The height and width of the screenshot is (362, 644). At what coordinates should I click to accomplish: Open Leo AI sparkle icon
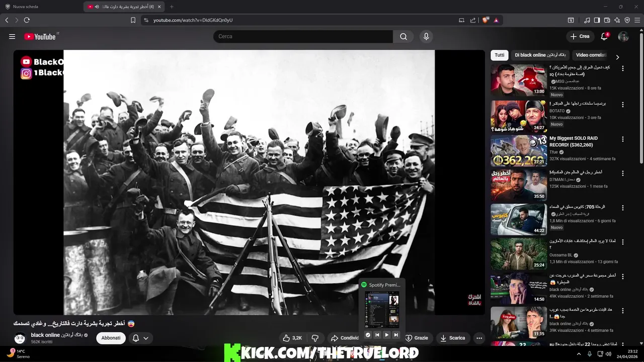617,20
